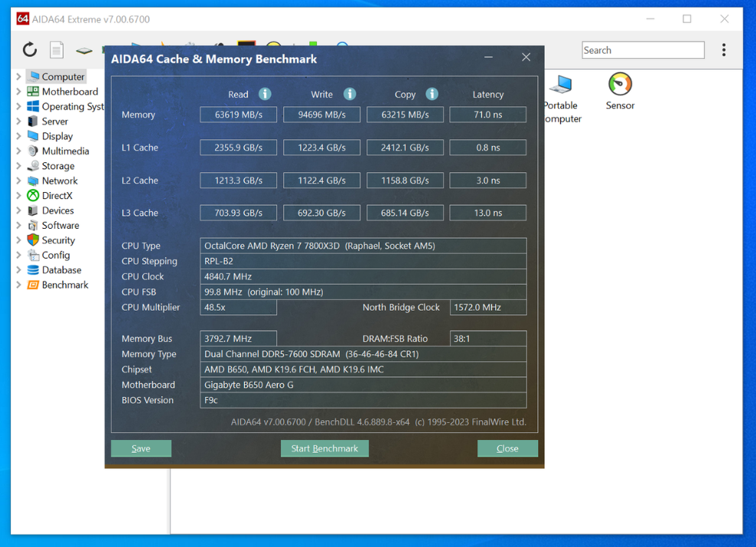Click the Operating System Windows icon

[x=33, y=106]
